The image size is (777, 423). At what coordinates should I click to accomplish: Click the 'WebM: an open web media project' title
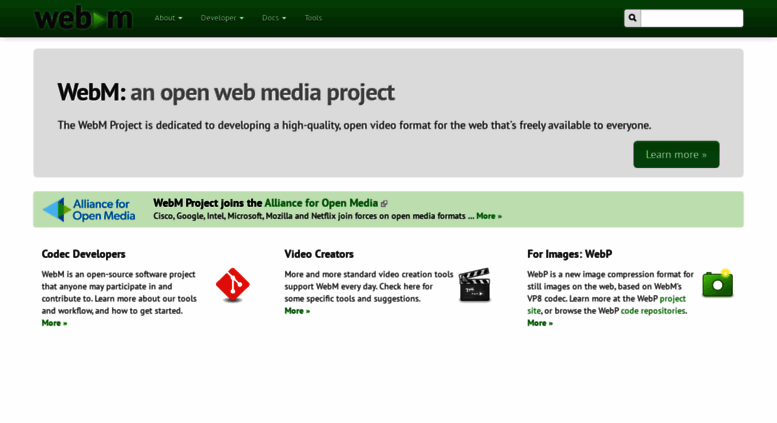pos(226,93)
